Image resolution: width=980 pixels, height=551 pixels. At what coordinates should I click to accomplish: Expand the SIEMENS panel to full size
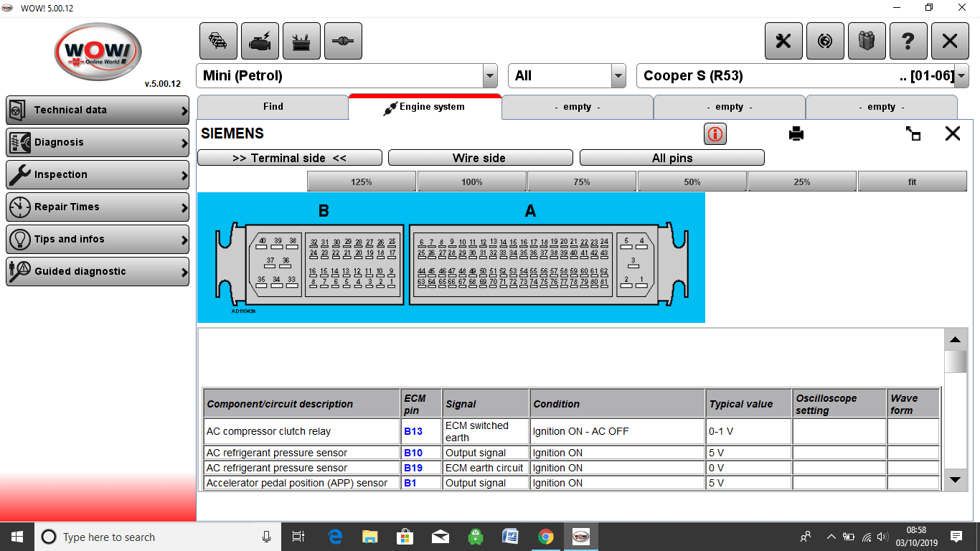pyautogui.click(x=913, y=133)
